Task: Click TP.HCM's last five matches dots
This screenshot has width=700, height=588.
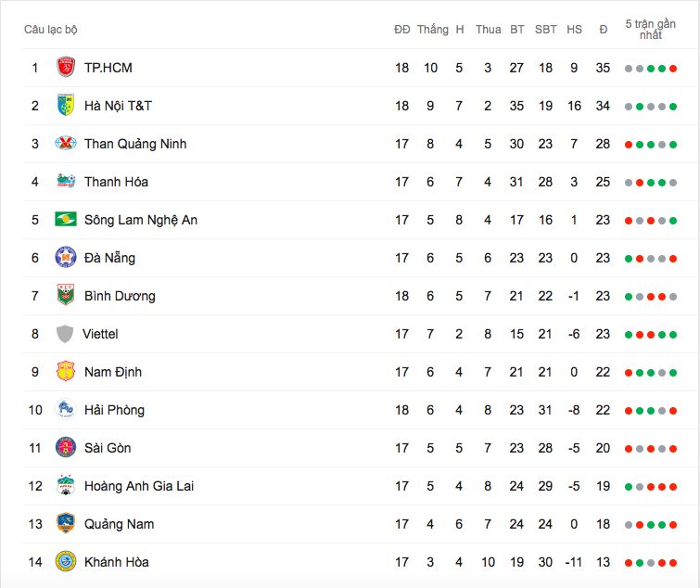Action: (650, 69)
